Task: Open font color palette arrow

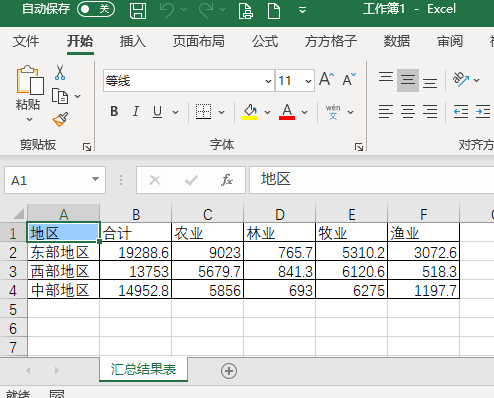Action: tap(304, 112)
